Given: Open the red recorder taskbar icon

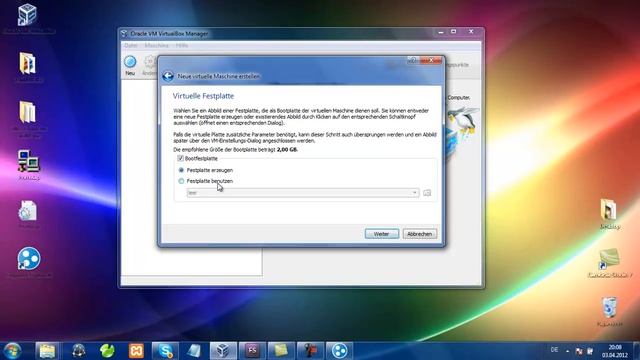Looking at the screenshot, I should pos(310,351).
